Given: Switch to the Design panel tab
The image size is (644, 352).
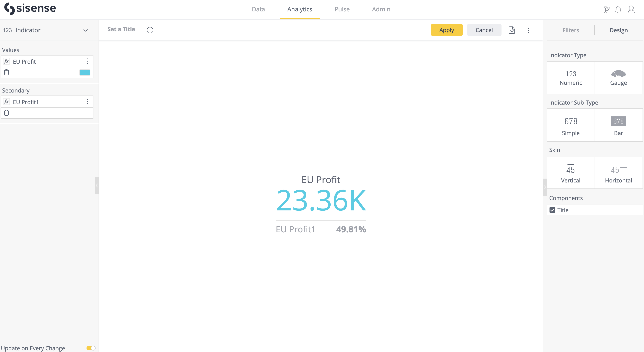Looking at the screenshot, I should click(x=619, y=30).
